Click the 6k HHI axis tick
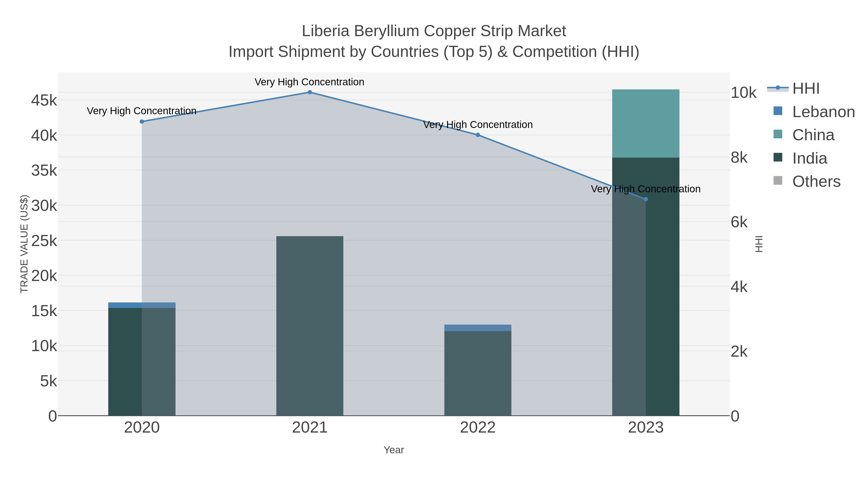Viewport: 868px width, 488px height. click(739, 222)
